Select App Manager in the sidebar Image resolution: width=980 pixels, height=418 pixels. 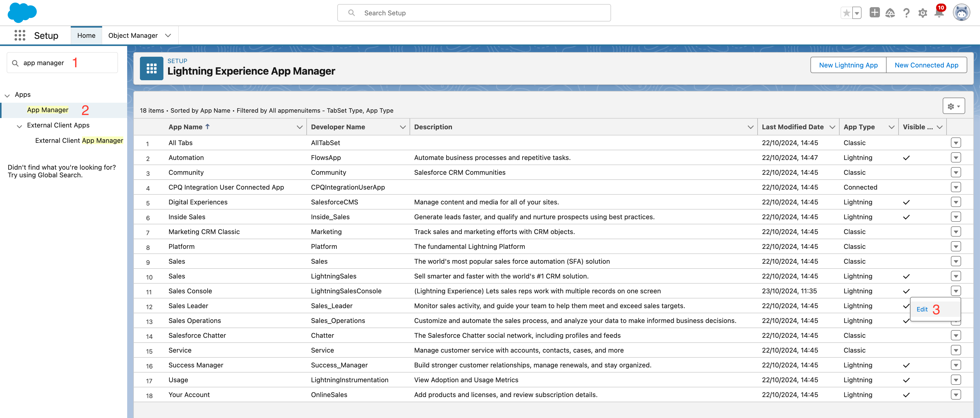[47, 110]
